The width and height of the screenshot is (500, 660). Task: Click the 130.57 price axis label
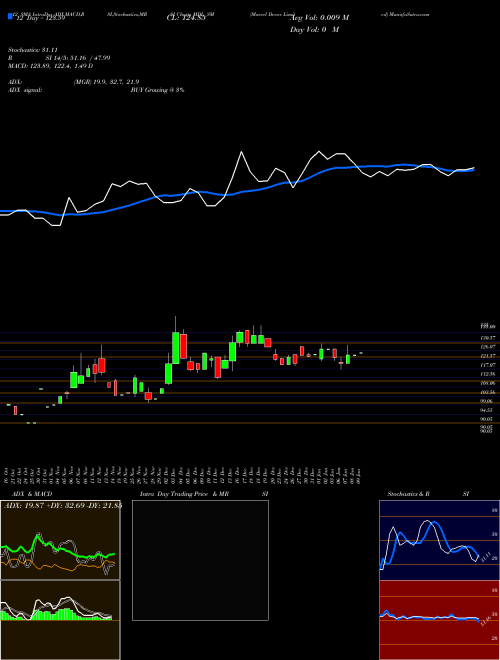pyautogui.click(x=488, y=338)
